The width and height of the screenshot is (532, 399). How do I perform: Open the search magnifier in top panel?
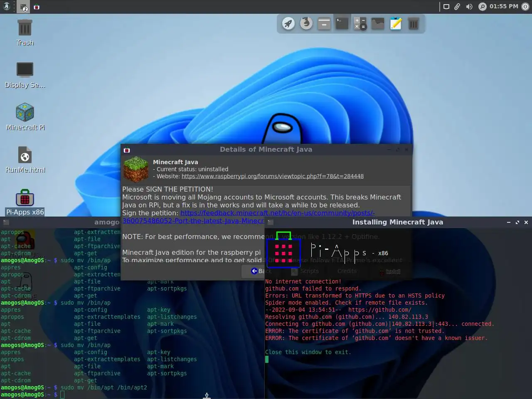click(x=482, y=7)
